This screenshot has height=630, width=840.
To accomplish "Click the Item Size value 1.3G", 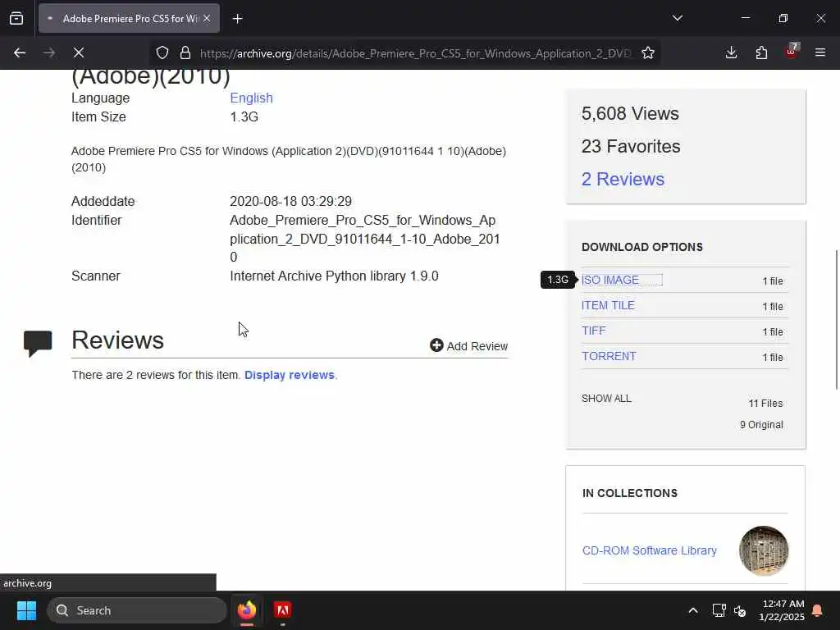I will tap(244, 116).
